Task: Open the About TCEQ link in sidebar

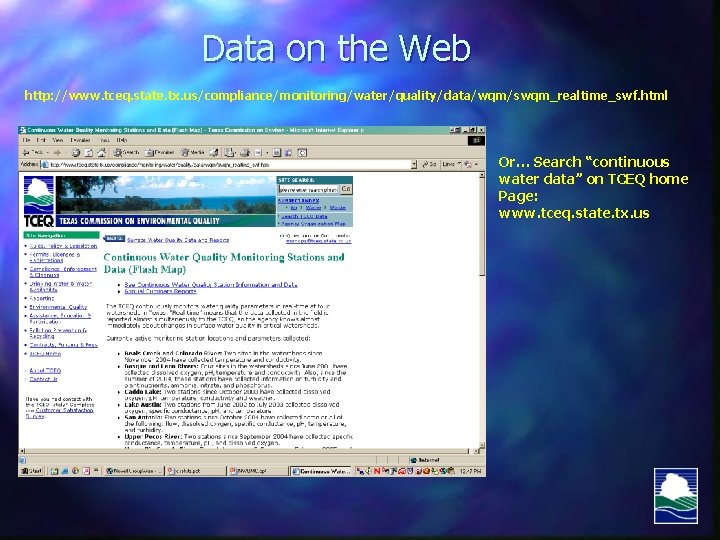Action: point(45,371)
